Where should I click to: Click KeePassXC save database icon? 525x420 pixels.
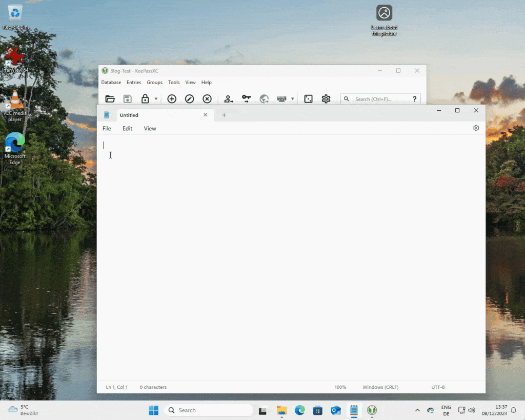tap(127, 99)
